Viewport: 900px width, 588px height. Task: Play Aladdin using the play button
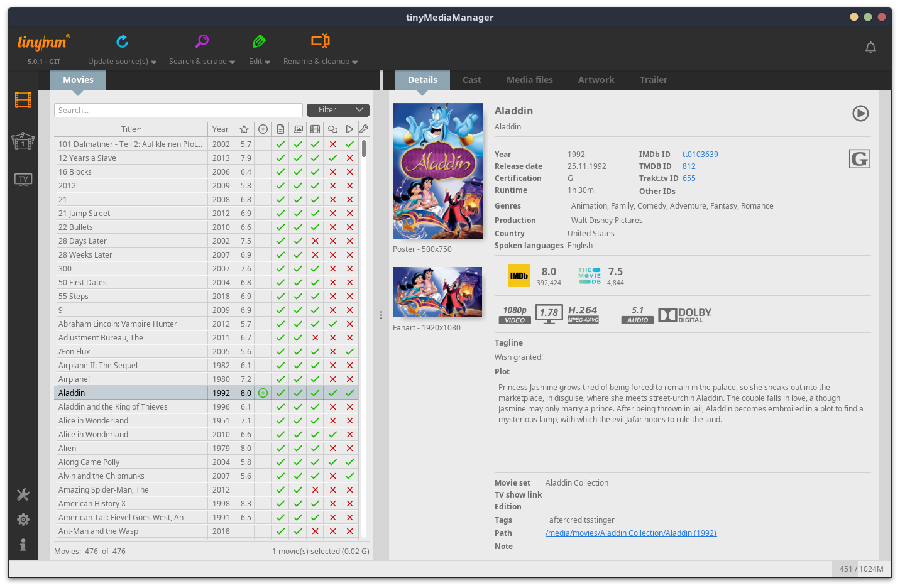pos(860,113)
